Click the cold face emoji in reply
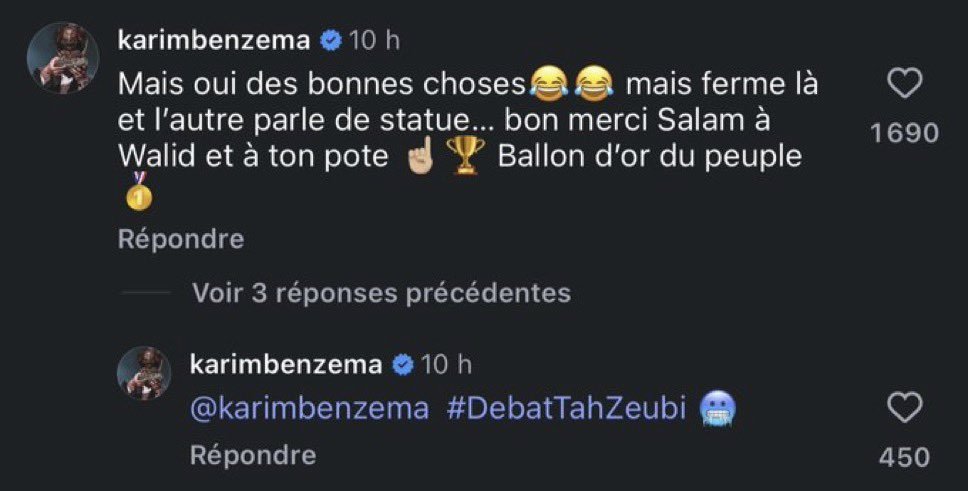Image resolution: width=968 pixels, height=491 pixels. coord(716,410)
